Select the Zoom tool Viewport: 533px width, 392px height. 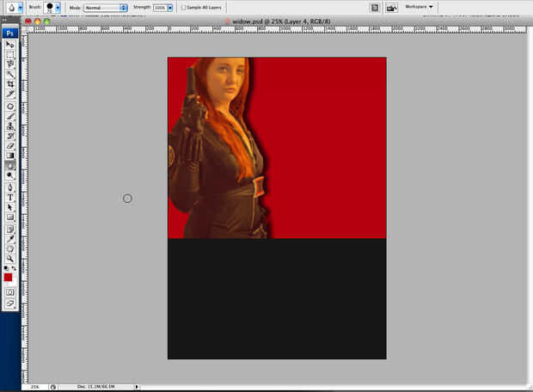pos(9,259)
